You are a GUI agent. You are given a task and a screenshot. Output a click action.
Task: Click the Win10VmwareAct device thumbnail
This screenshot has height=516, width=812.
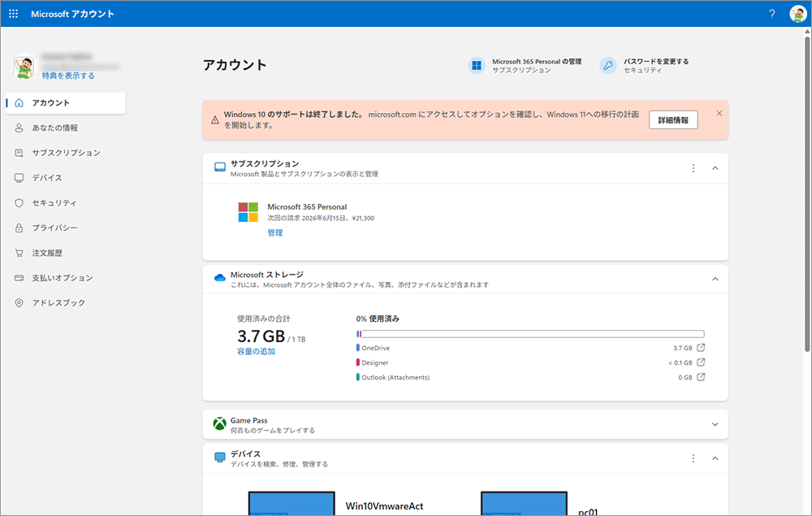pyautogui.click(x=292, y=503)
